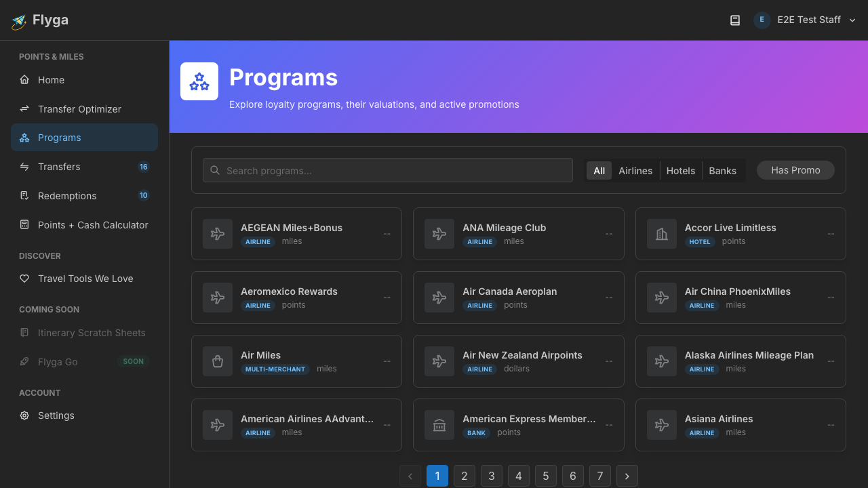Open Transfers in the sidebar

[x=84, y=167]
